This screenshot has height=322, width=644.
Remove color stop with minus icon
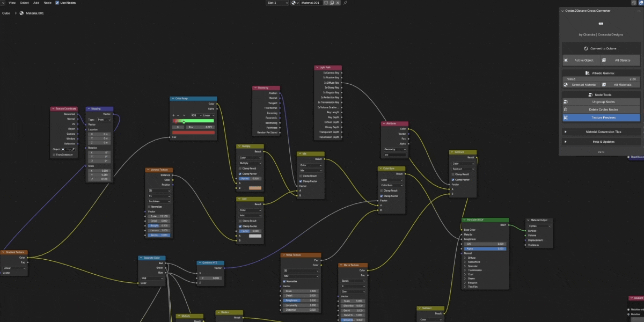[x=178, y=115]
